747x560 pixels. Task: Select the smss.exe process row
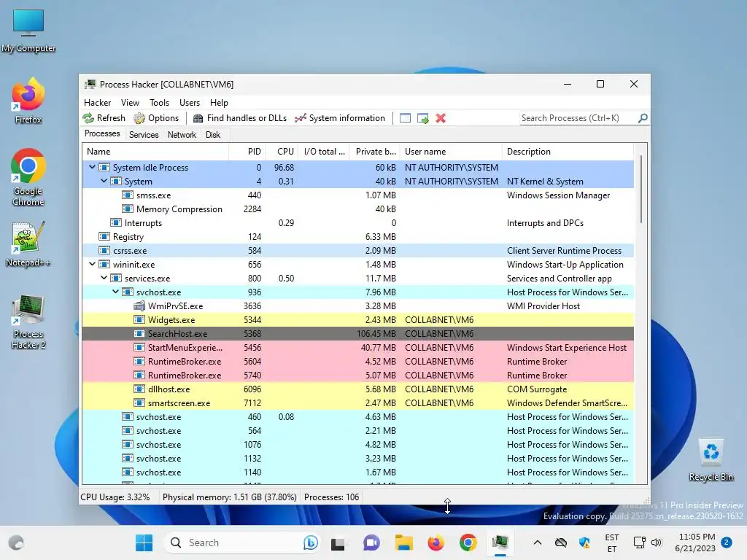click(x=357, y=195)
